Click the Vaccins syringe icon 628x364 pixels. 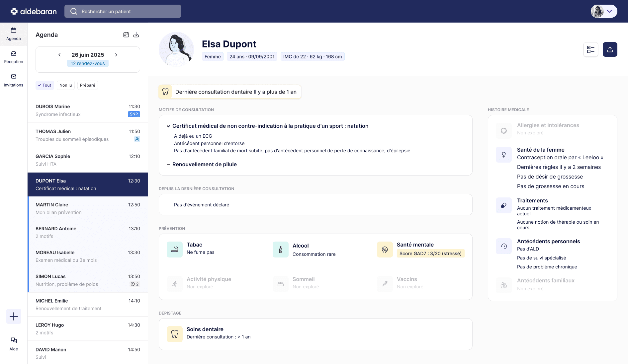(385, 284)
